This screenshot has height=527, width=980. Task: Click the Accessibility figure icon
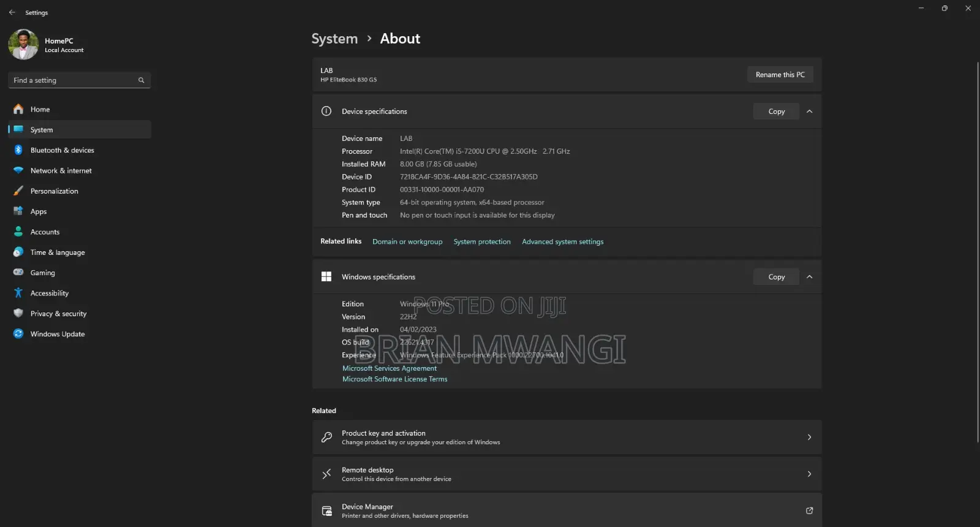pos(18,293)
